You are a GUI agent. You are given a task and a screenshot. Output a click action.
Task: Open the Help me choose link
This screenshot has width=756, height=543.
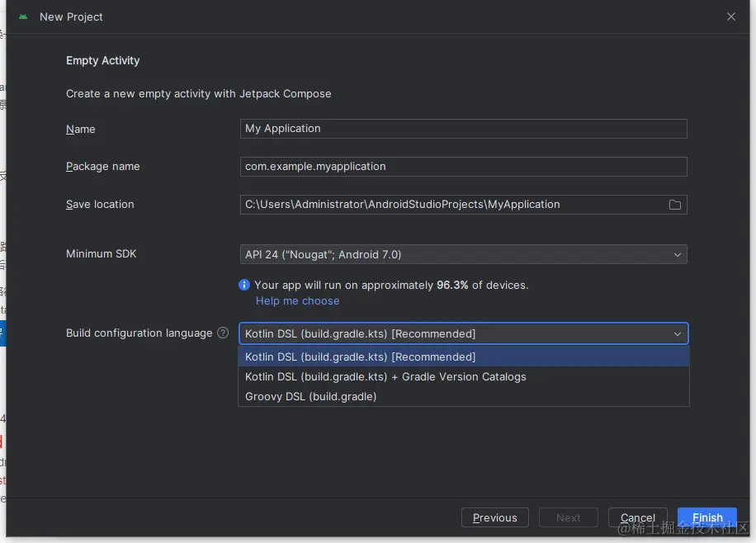coord(297,301)
